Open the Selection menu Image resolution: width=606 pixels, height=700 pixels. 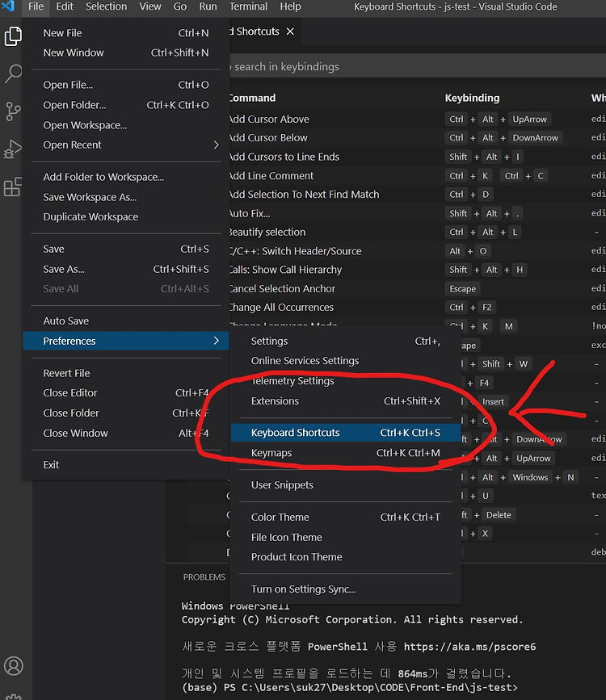click(x=107, y=6)
